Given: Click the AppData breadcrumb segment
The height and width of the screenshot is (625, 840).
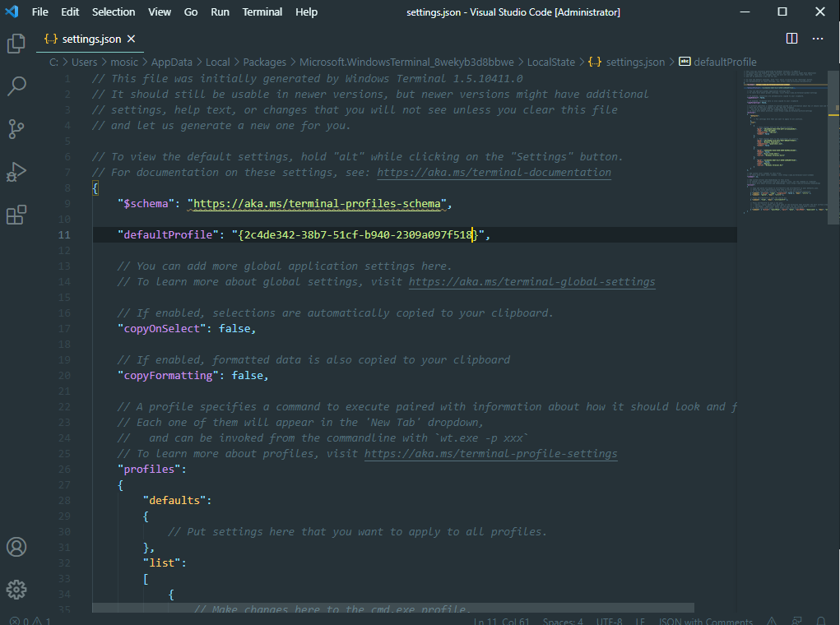Looking at the screenshot, I should [171, 62].
